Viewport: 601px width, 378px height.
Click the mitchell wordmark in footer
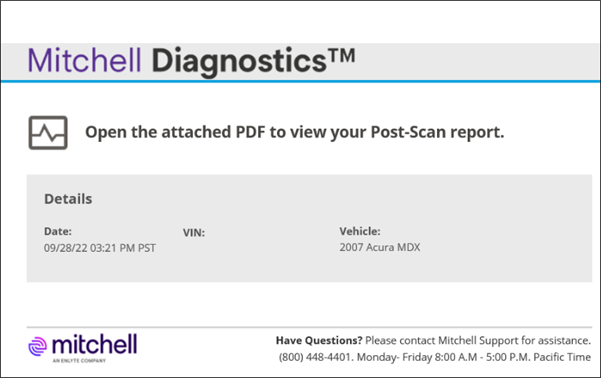coord(94,344)
